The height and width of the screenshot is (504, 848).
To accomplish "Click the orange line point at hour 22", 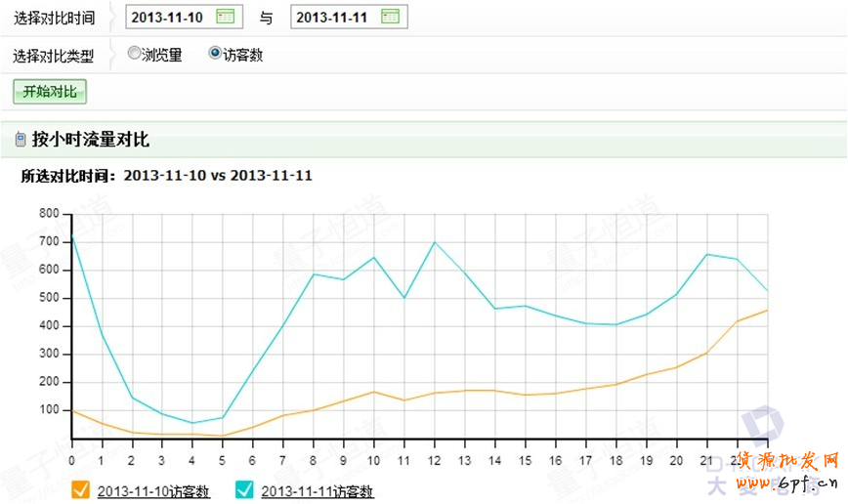I will click(x=737, y=321).
